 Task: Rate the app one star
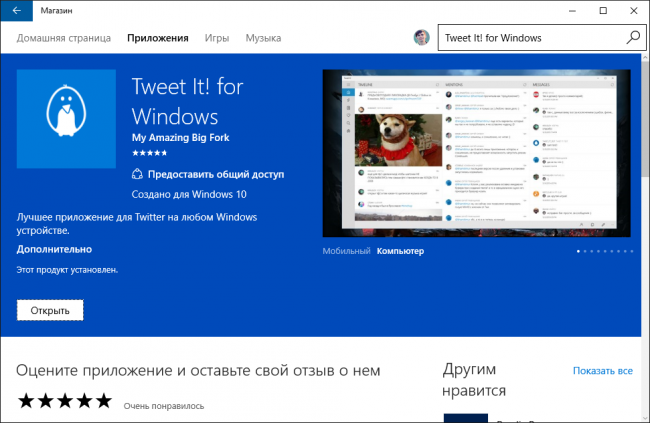click(x=26, y=401)
